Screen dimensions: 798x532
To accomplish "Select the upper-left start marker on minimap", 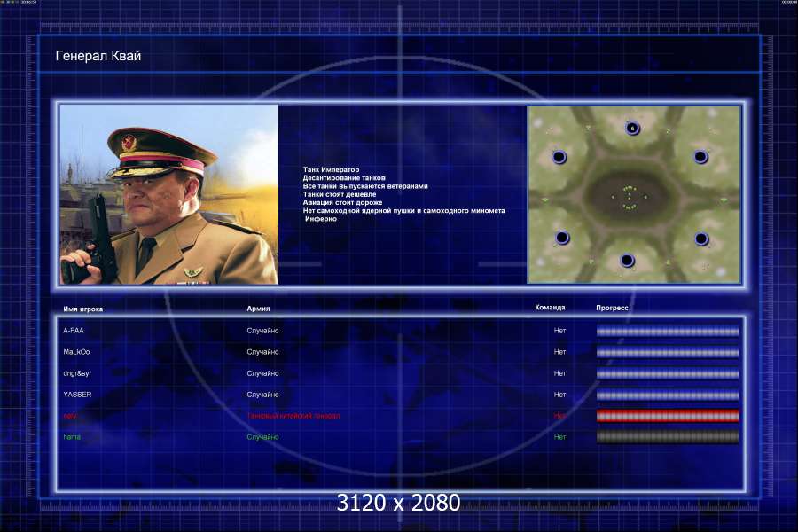I will tap(559, 157).
